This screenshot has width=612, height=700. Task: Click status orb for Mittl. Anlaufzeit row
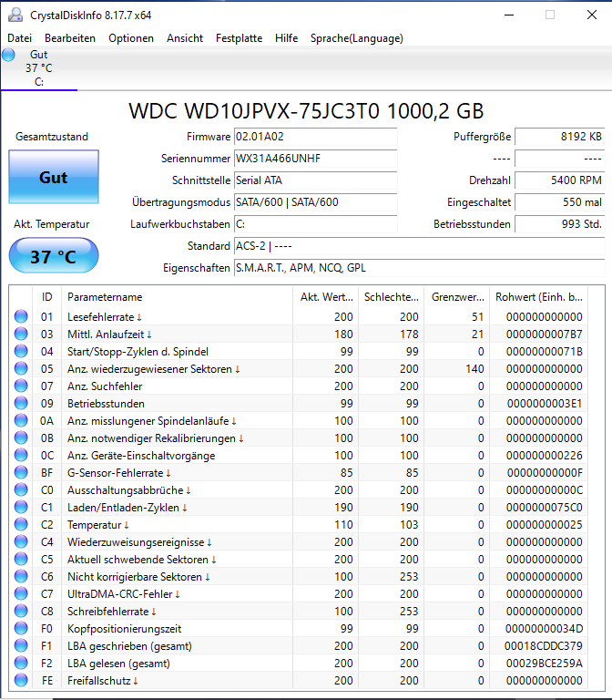pos(21,334)
